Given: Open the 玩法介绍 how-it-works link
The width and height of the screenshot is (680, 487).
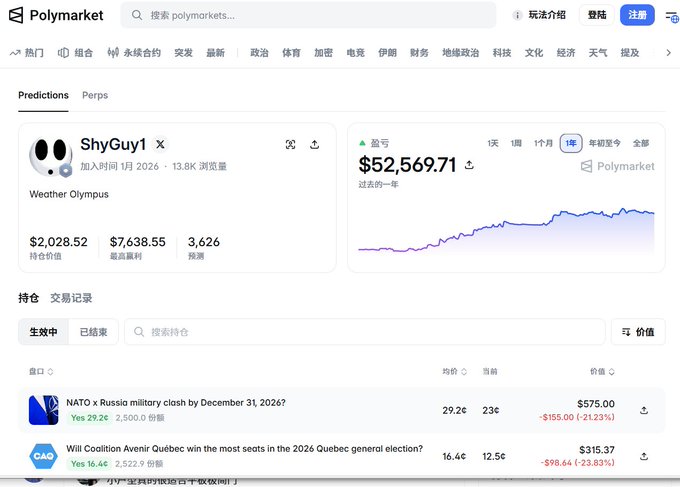Looking at the screenshot, I should pos(547,15).
